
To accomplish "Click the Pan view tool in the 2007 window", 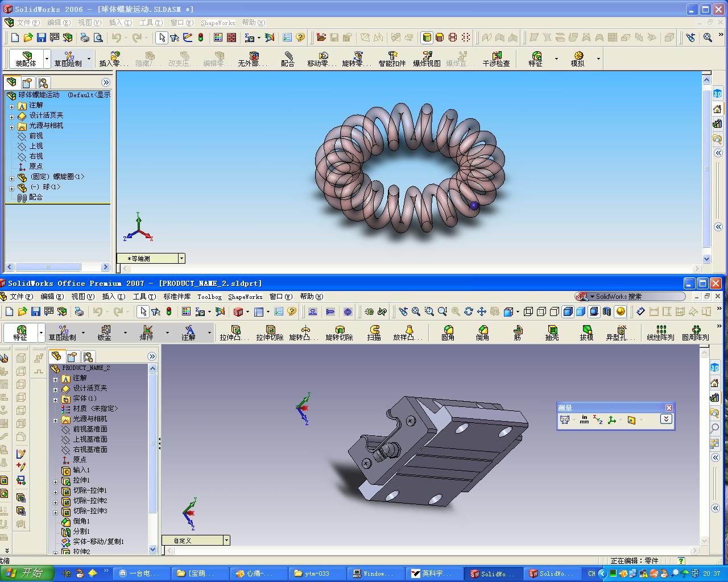I will click(481, 311).
